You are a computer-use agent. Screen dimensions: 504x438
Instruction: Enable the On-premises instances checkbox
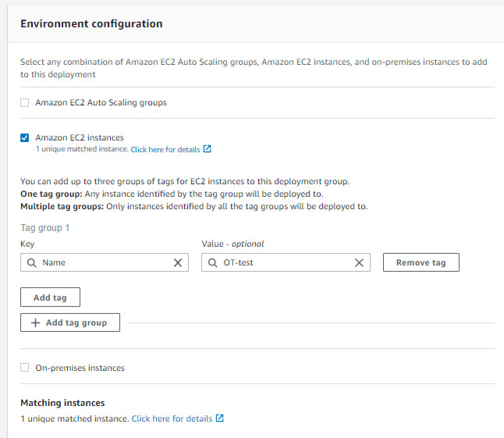(24, 367)
